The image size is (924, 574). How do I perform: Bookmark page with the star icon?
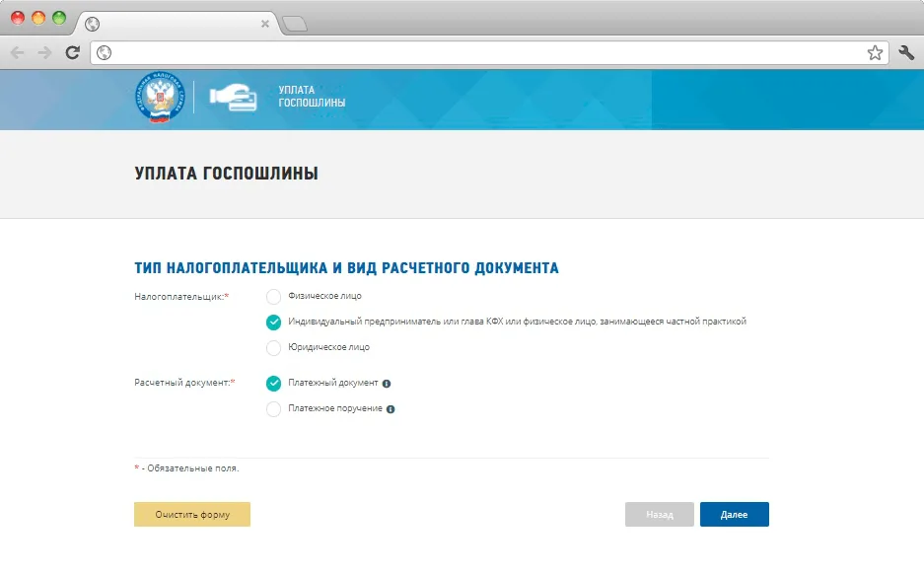pyautogui.click(x=875, y=53)
